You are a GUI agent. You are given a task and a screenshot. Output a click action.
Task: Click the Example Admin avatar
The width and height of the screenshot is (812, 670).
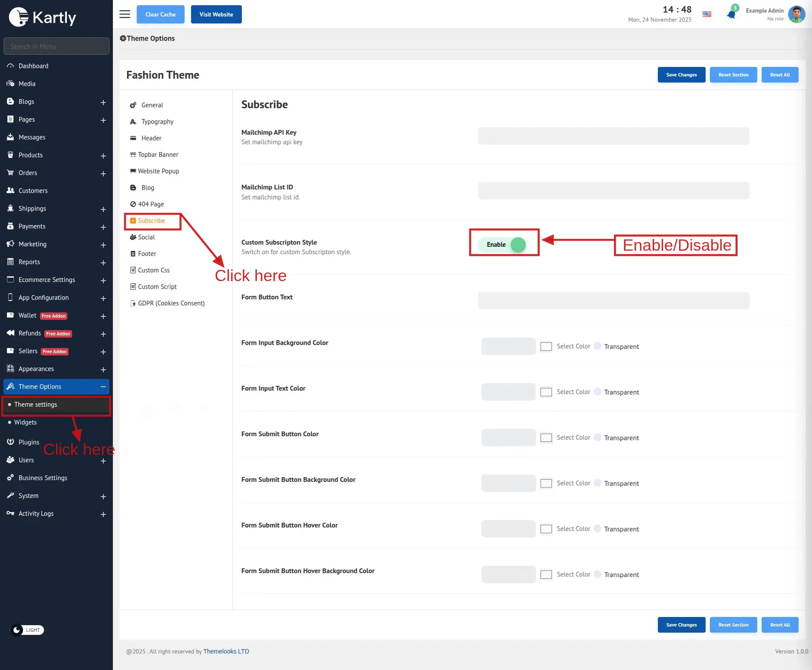pos(796,14)
